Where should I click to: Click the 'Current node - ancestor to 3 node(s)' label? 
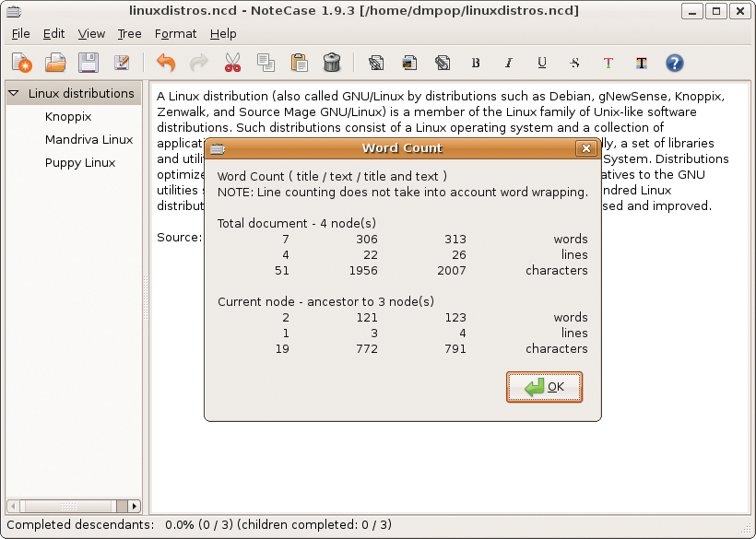(325, 301)
